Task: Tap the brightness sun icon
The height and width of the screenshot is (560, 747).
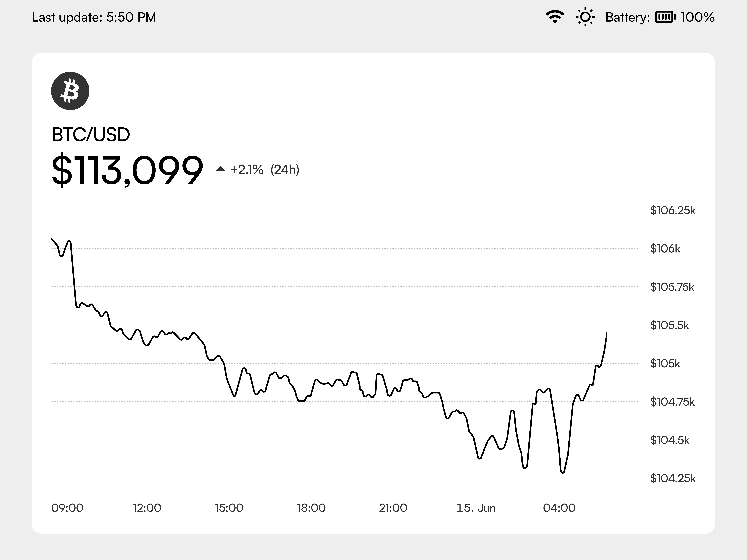Action: pyautogui.click(x=585, y=17)
